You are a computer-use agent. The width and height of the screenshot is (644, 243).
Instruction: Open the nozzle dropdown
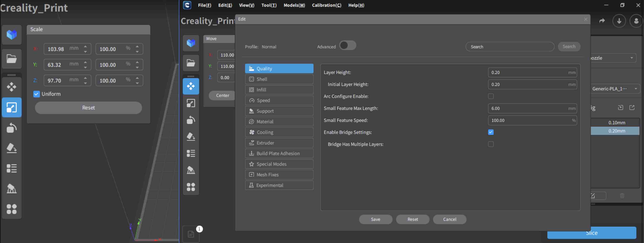(614, 58)
